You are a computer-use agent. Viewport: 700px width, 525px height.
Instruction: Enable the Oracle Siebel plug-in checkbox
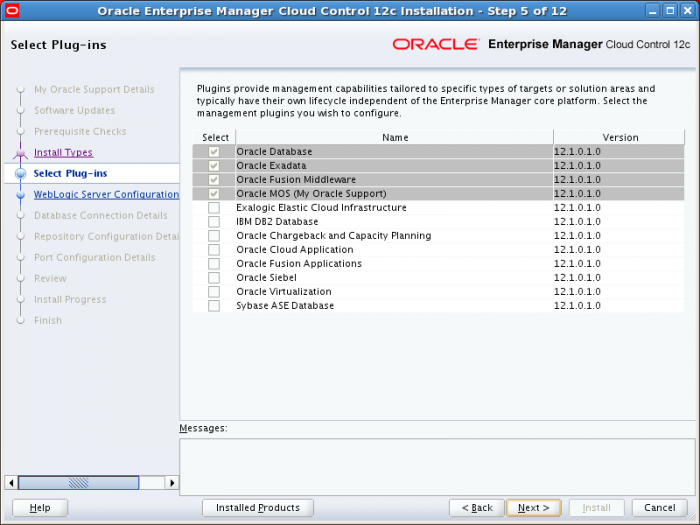coord(214,278)
